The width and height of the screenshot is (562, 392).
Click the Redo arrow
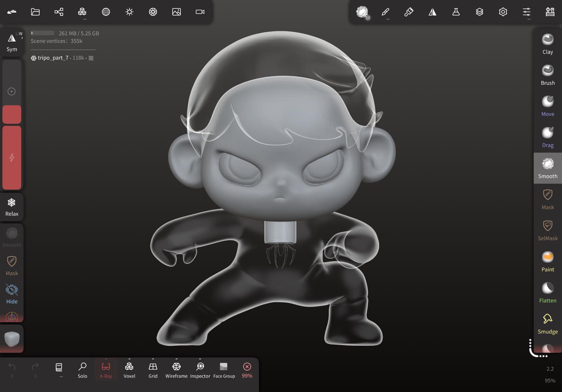35,370
